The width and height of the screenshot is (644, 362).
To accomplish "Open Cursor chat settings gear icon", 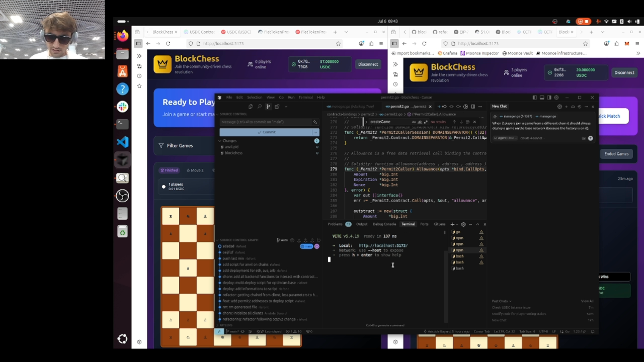I will click(559, 107).
